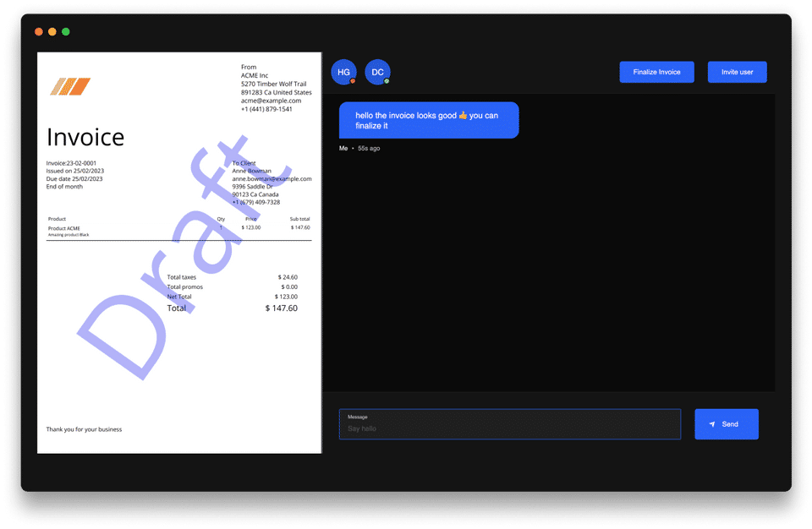Click the 'End of month' text
This screenshot has width=812, height=529.
pyautogui.click(x=64, y=187)
